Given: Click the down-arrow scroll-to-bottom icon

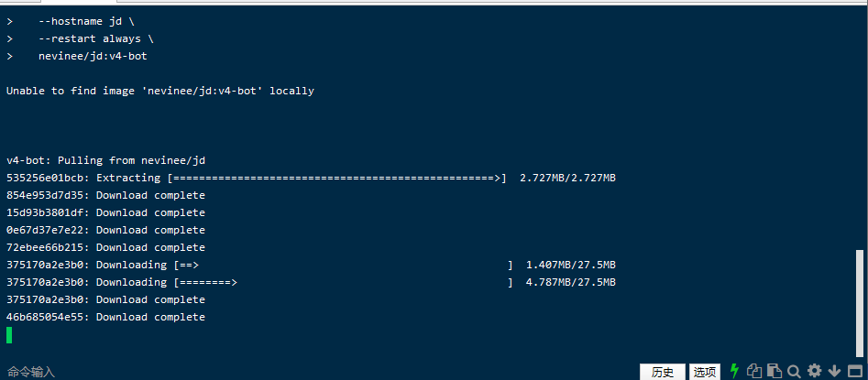Looking at the screenshot, I should pyautogui.click(x=834, y=371).
